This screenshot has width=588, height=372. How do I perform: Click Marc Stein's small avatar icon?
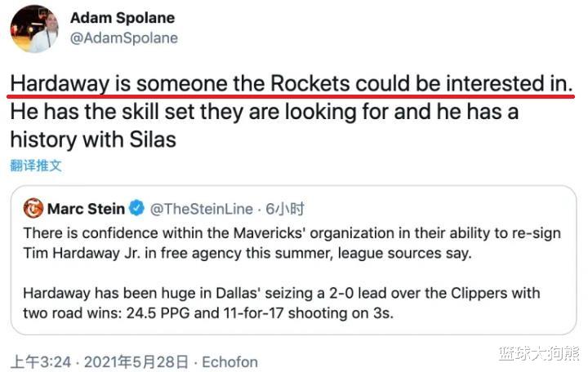click(x=33, y=208)
